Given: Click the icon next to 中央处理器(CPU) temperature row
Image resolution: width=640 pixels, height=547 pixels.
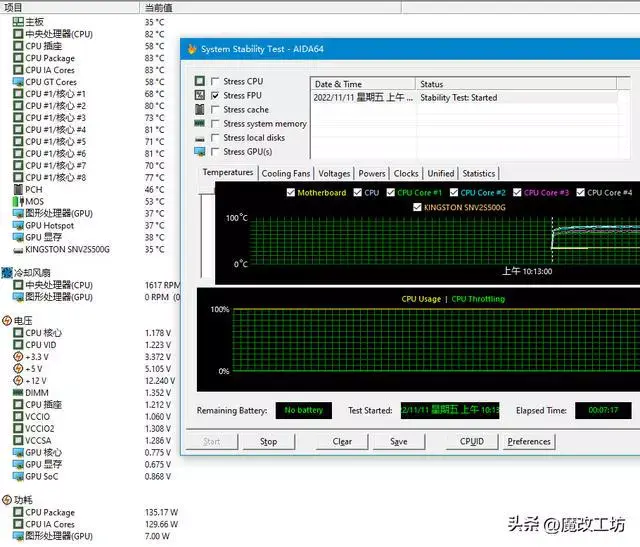Looking at the screenshot, I should (18, 34).
